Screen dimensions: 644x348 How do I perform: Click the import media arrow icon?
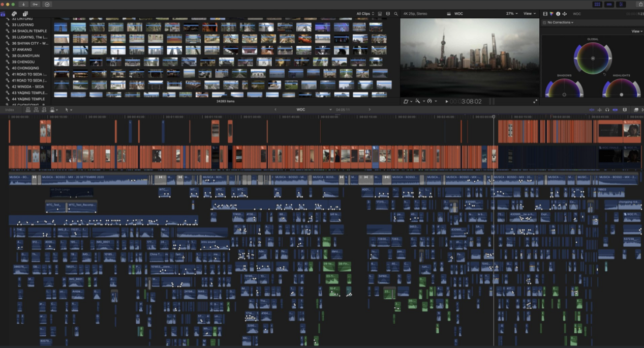coord(23,4)
